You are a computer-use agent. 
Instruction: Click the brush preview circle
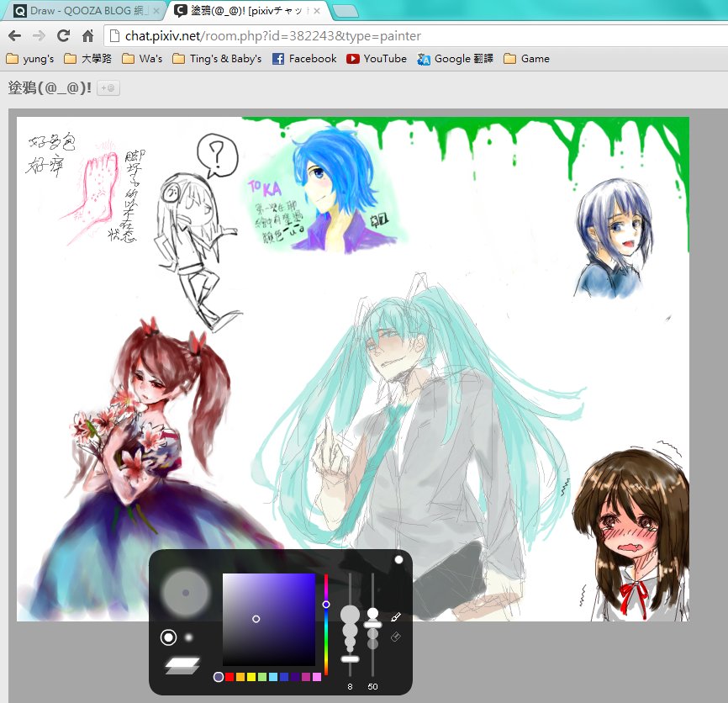click(x=186, y=593)
